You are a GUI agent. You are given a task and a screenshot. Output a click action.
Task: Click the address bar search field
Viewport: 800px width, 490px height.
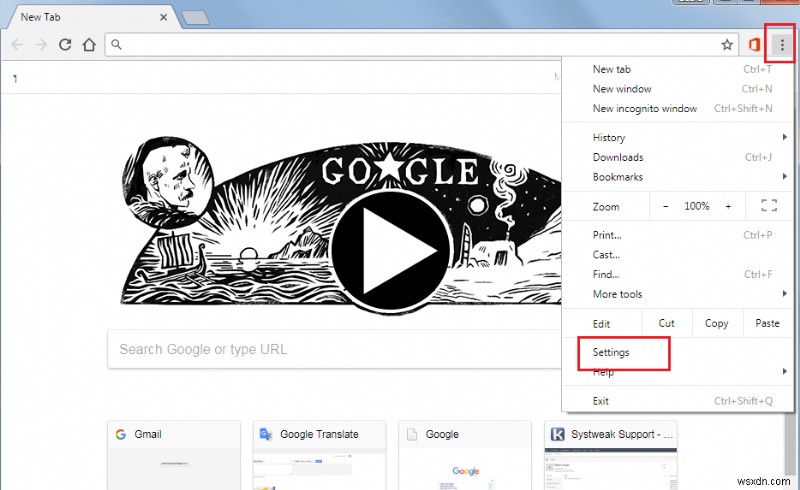(422, 45)
